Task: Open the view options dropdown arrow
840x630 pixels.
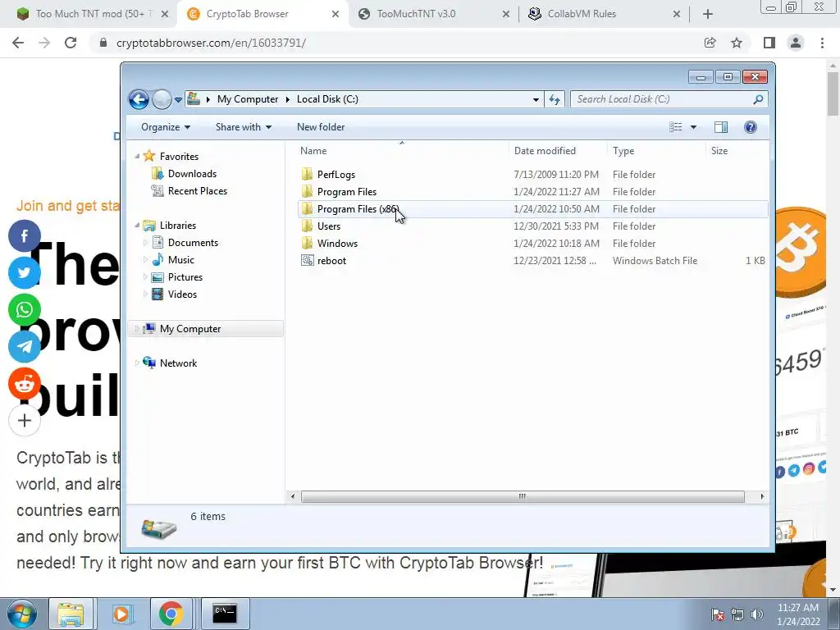Action: 693,127
